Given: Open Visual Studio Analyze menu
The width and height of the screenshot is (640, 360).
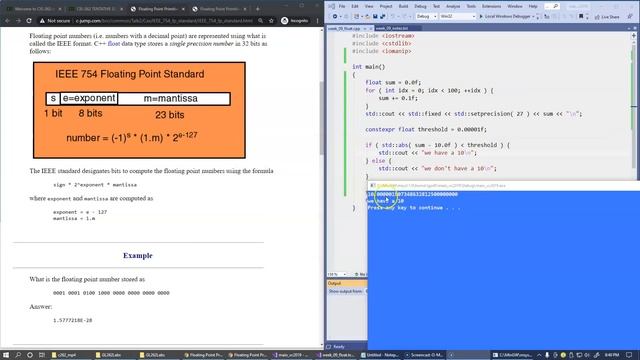Looking at the screenshot, I should (453, 6).
